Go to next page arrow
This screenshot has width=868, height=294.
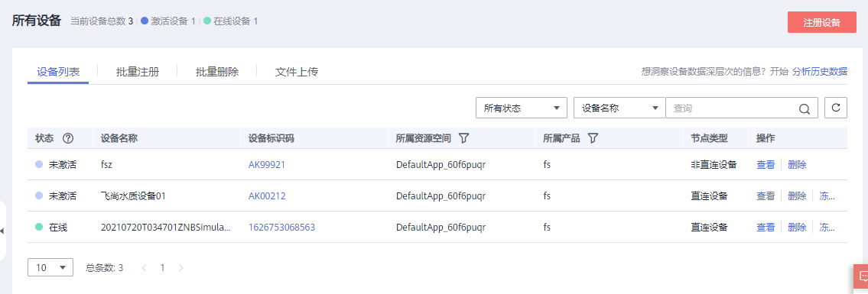pyautogui.click(x=180, y=268)
